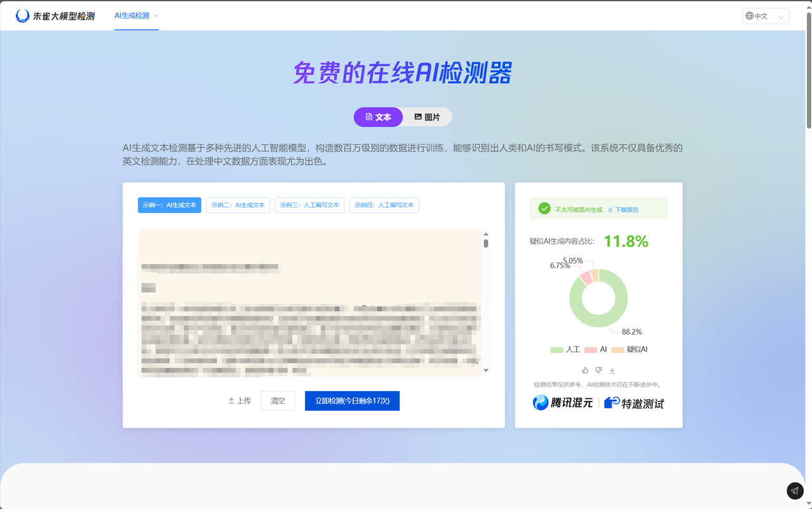This screenshot has width=812, height=509.
Task: Expand the AI生成检测 dropdown chevron
Action: pos(156,16)
